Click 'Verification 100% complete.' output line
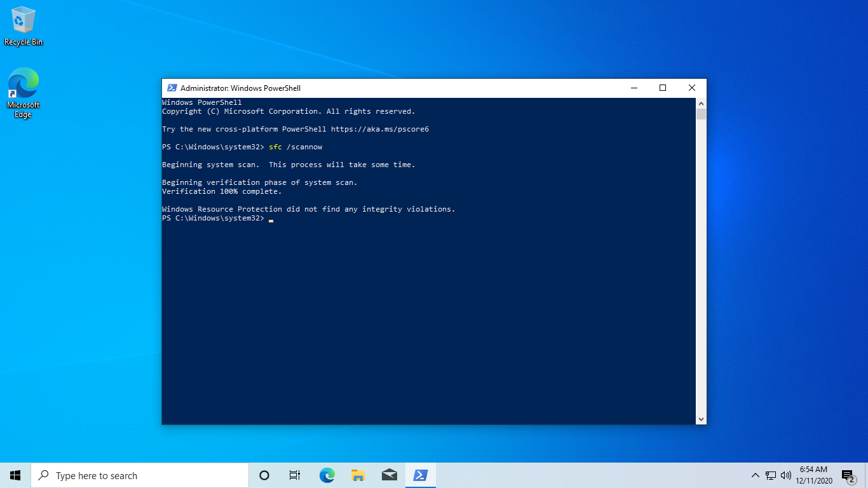The image size is (868, 488). click(222, 191)
